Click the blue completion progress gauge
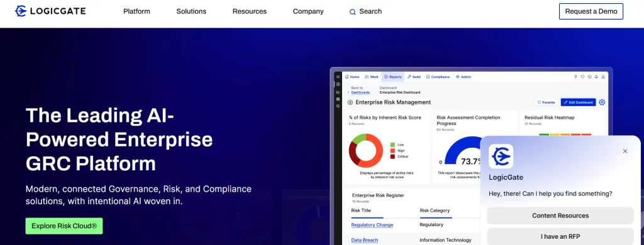The height and width of the screenshot is (245, 644). pos(463,150)
